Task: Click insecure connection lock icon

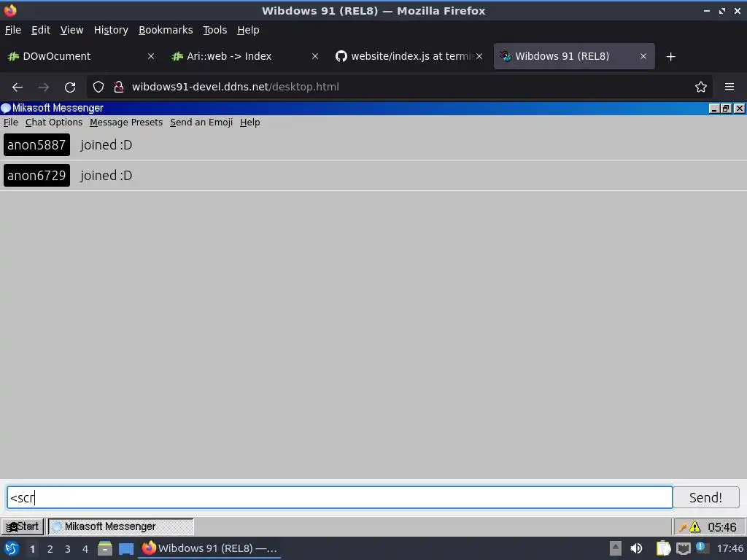Action: pos(119,87)
